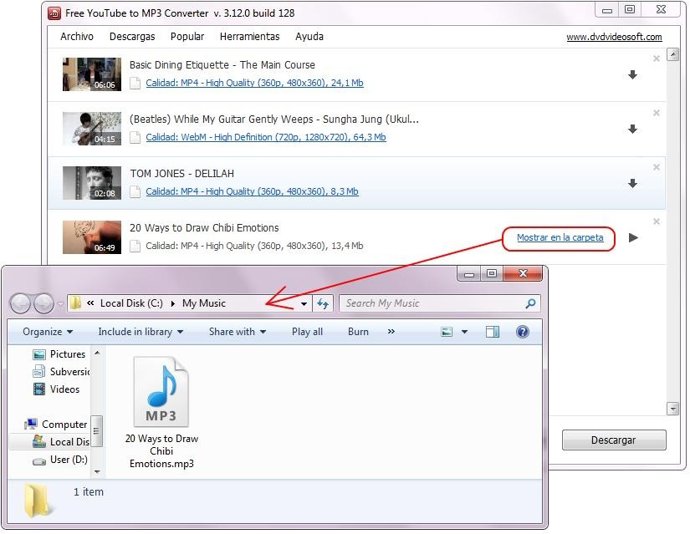
Task: Click the TOM JONES - DELILAH thumbnail
Action: click(92, 183)
